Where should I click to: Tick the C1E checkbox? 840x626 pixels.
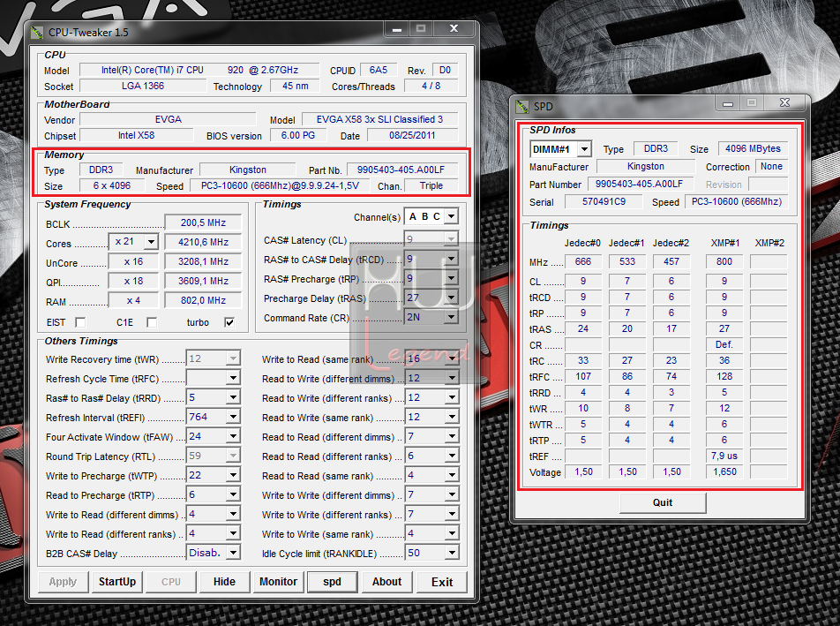pos(152,322)
